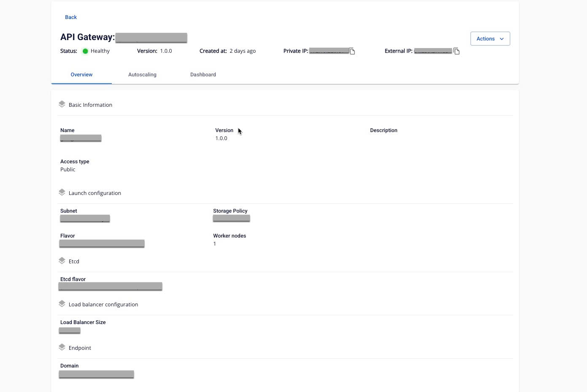587x392 pixels.
Task: Open the Actions dropdown menu
Action: [x=490, y=39]
